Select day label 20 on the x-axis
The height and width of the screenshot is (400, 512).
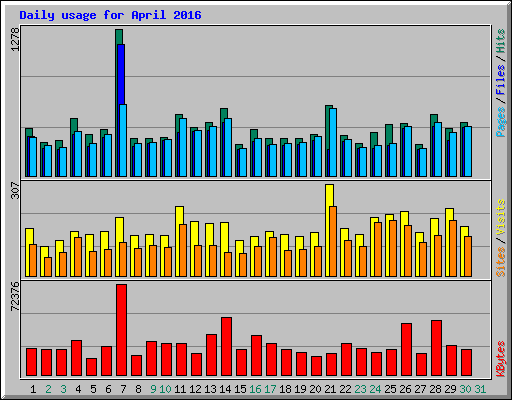pos(315,389)
